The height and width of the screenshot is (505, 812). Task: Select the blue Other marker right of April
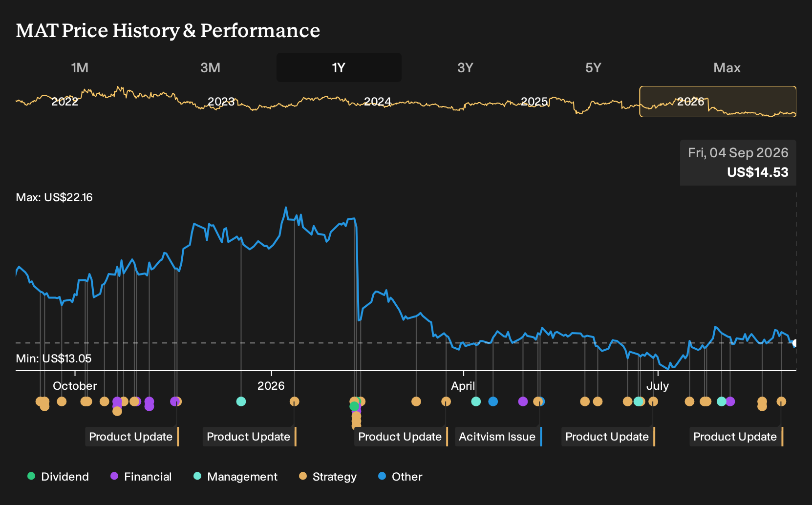pos(493,401)
